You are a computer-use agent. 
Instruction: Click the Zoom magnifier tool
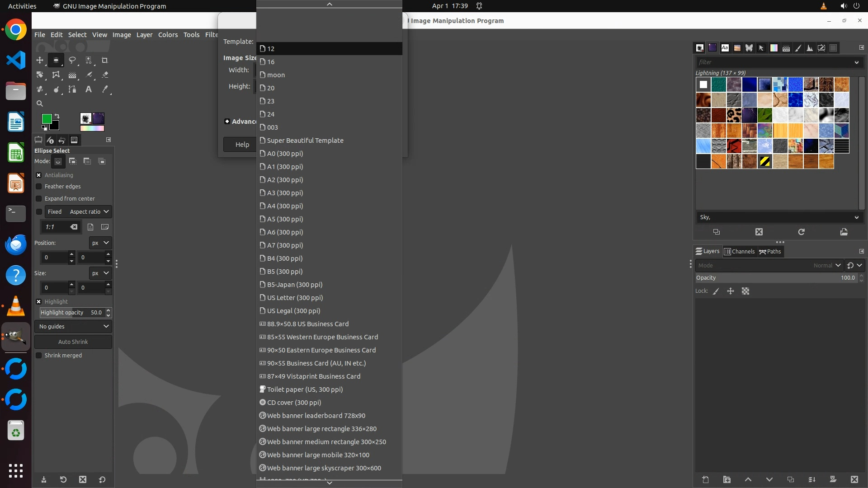click(x=40, y=103)
